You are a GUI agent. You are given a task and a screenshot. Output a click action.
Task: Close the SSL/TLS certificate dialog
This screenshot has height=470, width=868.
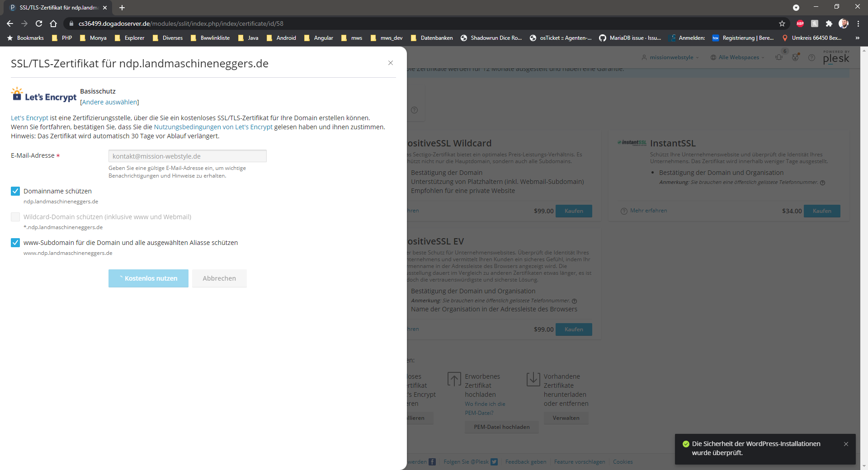tap(391, 63)
